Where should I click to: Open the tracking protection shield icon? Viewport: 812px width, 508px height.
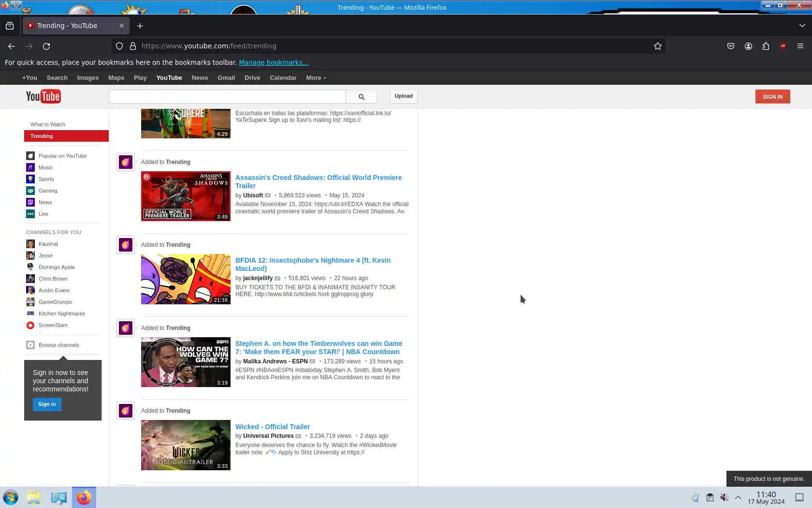coord(119,46)
